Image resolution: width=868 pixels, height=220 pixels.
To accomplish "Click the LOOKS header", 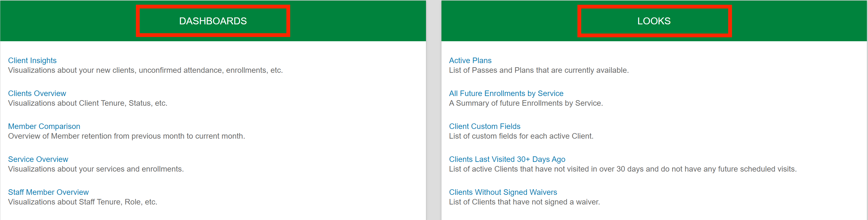I will (x=654, y=21).
